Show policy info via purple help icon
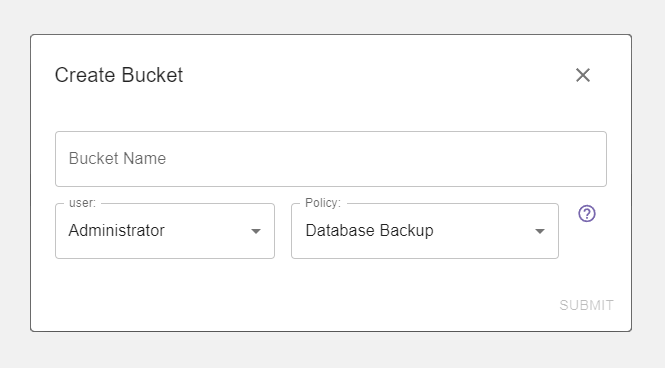Screen dimensions: 665x368 [x=587, y=214]
